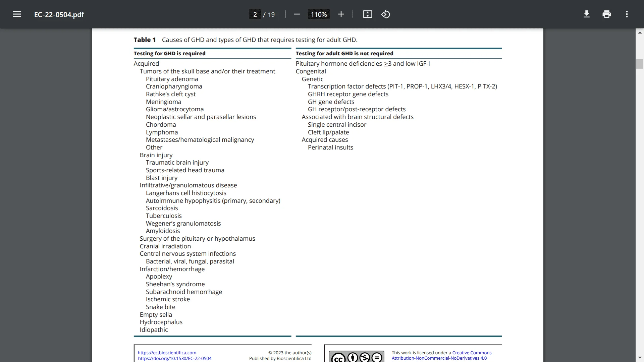Click 'Bacterial, viral, fungal, parasital' row
This screenshot has width=644, height=362.
tap(190, 261)
